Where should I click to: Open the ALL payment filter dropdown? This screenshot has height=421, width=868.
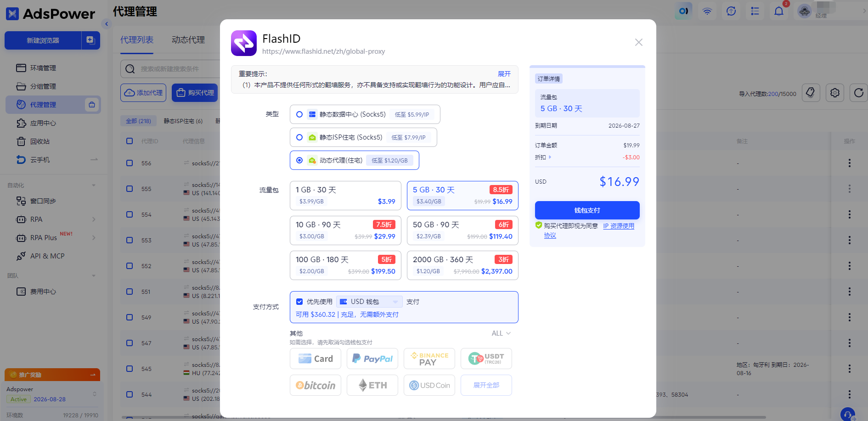pos(501,333)
